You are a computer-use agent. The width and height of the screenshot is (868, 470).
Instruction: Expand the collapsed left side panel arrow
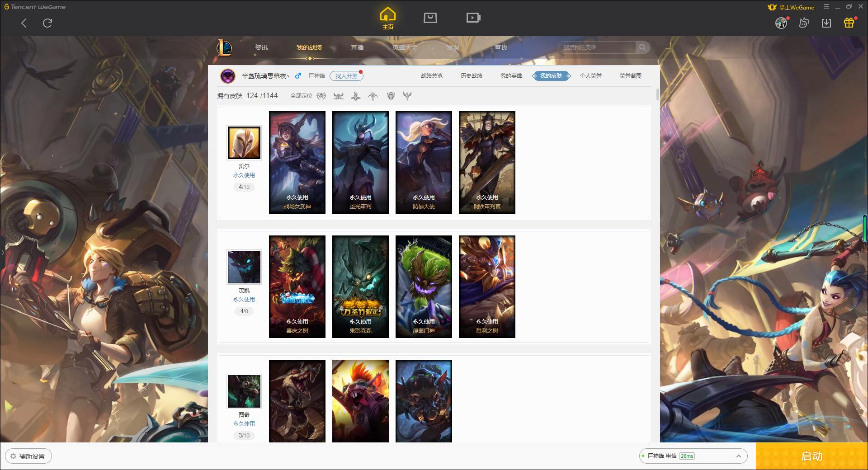(x=2, y=252)
